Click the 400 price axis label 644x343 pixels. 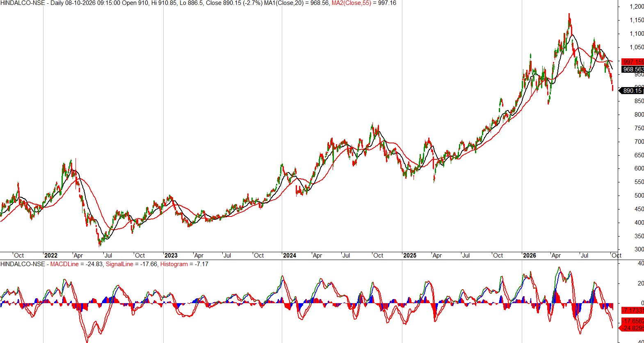[639, 223]
